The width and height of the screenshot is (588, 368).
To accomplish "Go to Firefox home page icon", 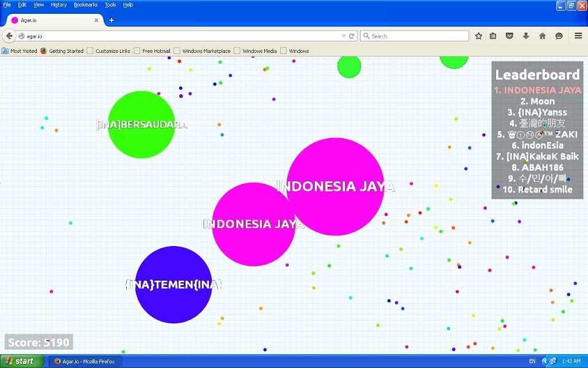I will point(542,36).
